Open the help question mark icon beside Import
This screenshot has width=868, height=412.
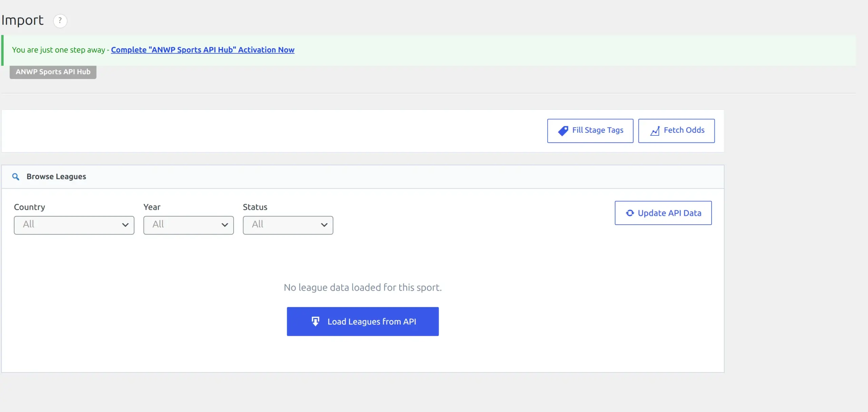pyautogui.click(x=60, y=21)
